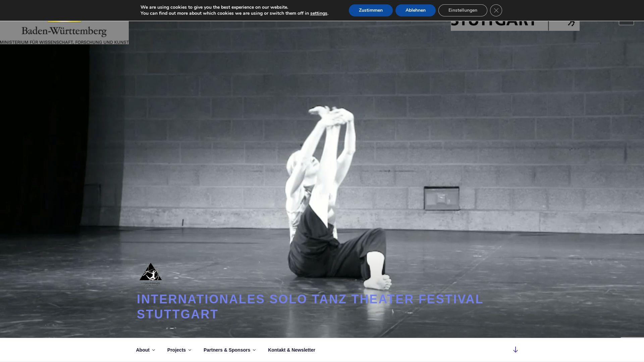Decline cookies with the Ablehnen button

tap(416, 10)
